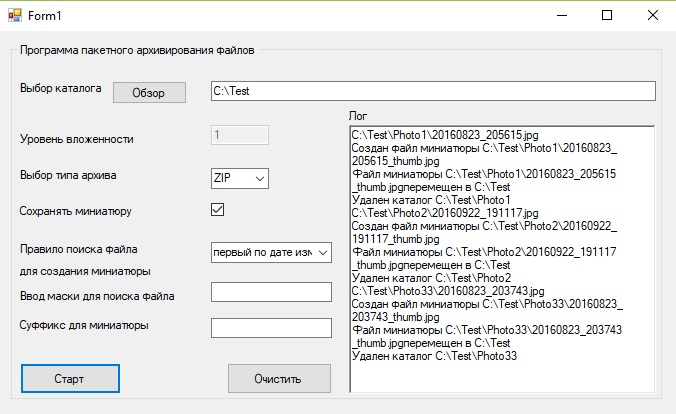Click the catalog path field containing C:\Test
The height and width of the screenshot is (414, 676).
433,91
